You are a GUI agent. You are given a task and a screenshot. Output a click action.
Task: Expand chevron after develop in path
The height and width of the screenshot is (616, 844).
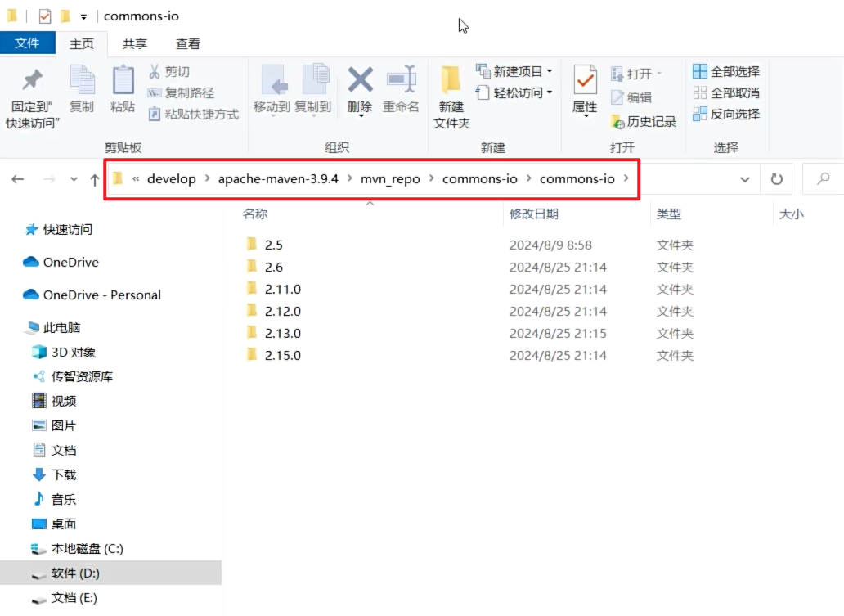(207, 178)
